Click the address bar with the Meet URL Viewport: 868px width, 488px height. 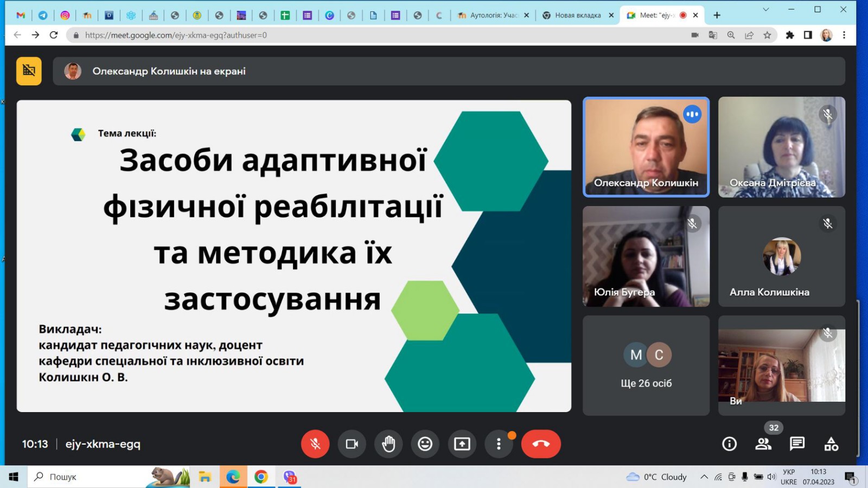tap(380, 35)
